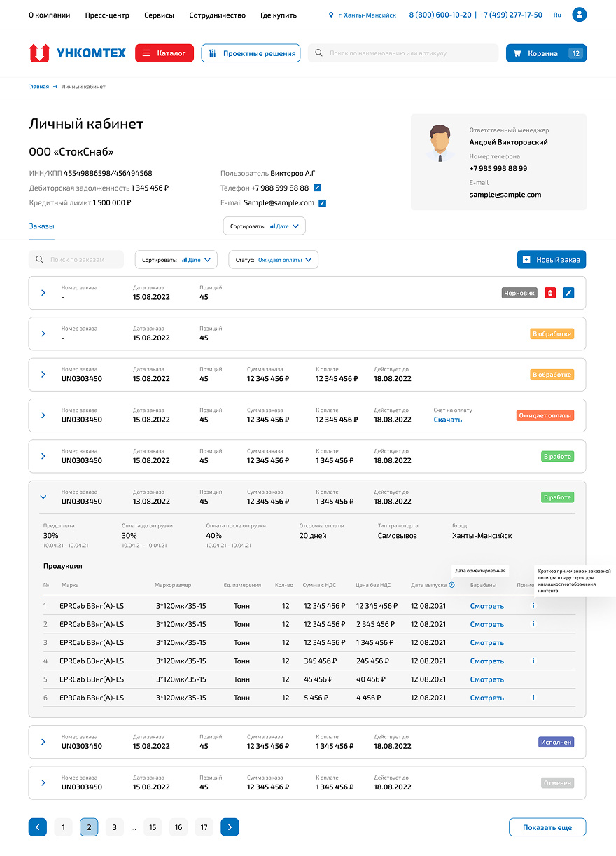This screenshot has height=856, width=616.
Task: Edit the draft order using the pencil icon
Action: click(568, 292)
